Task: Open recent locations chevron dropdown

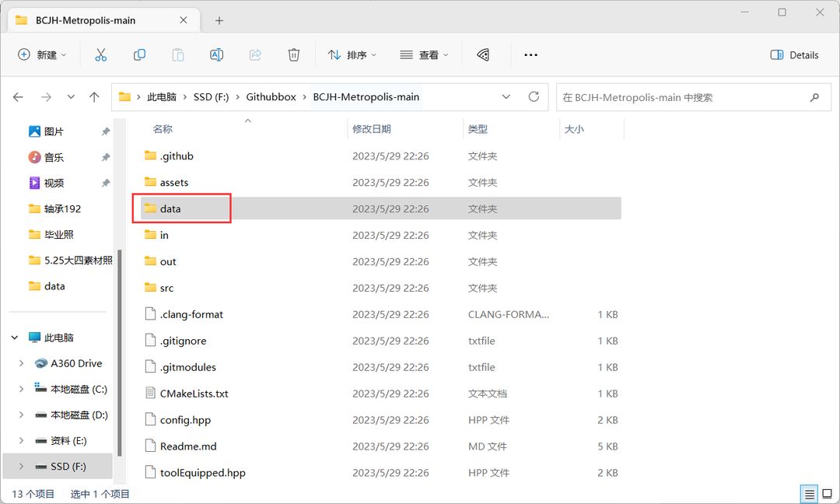Action: [71, 97]
